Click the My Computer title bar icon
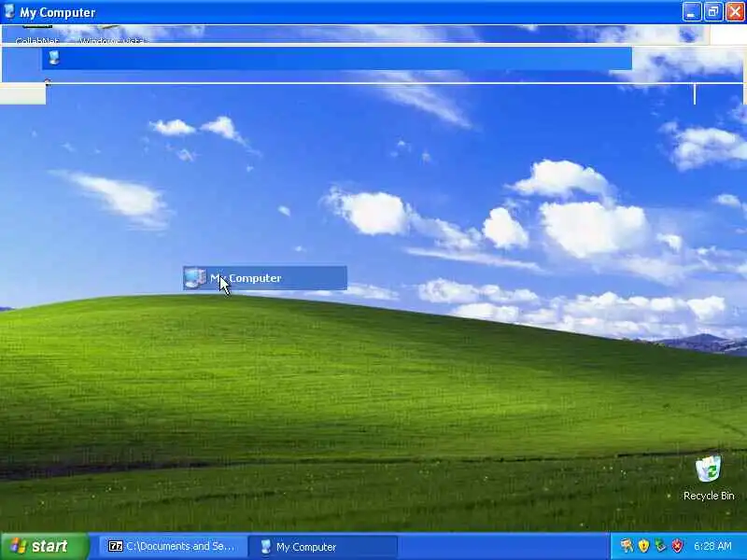Viewport: 747px width, 560px height. [x=9, y=12]
